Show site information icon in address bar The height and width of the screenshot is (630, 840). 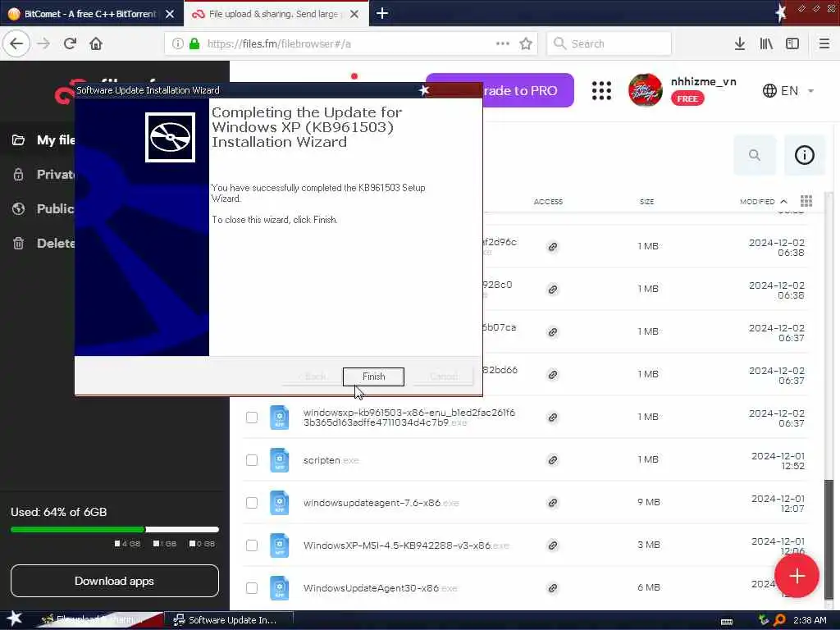(177, 44)
